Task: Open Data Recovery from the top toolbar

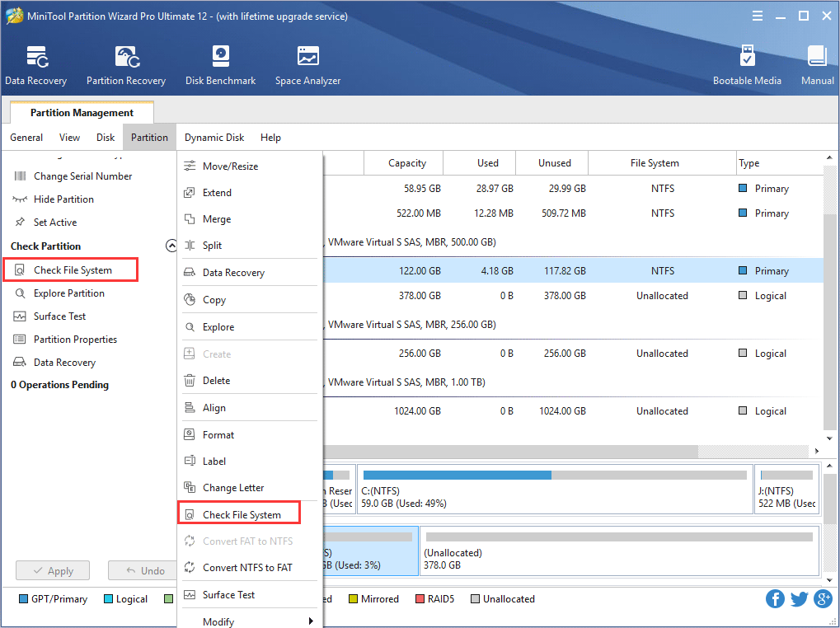Action: click(x=36, y=64)
